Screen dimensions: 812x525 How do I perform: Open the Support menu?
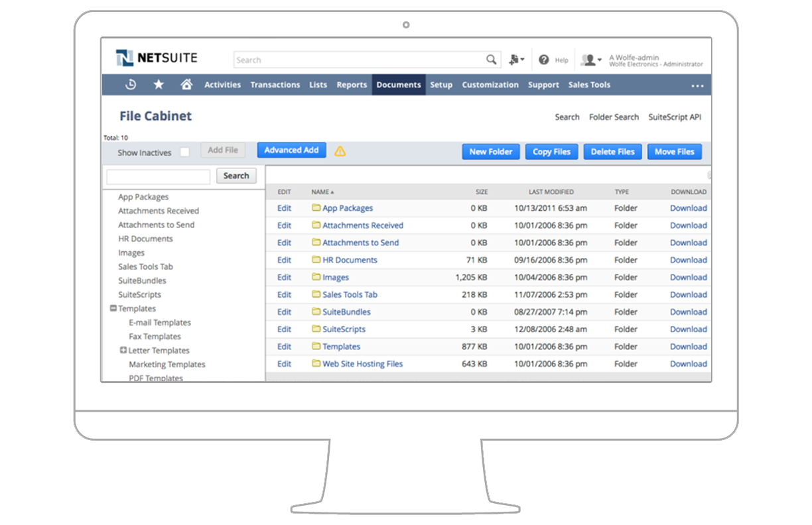coord(543,85)
